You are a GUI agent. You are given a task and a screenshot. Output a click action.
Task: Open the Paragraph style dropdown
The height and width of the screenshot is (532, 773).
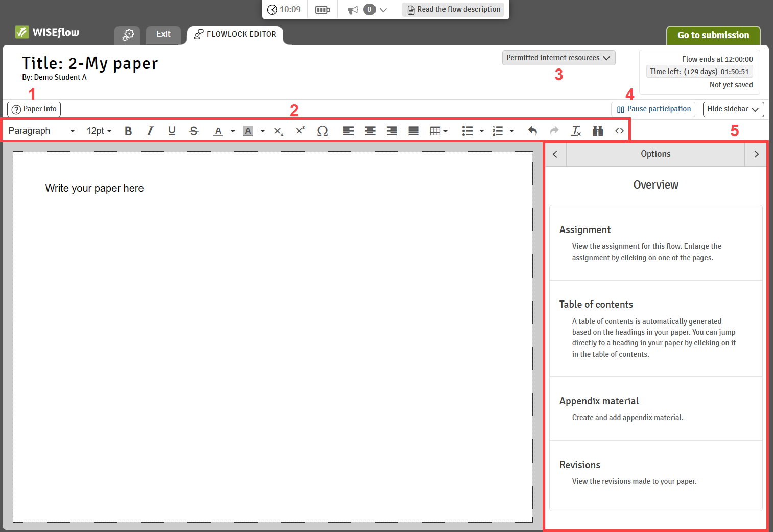tap(42, 131)
